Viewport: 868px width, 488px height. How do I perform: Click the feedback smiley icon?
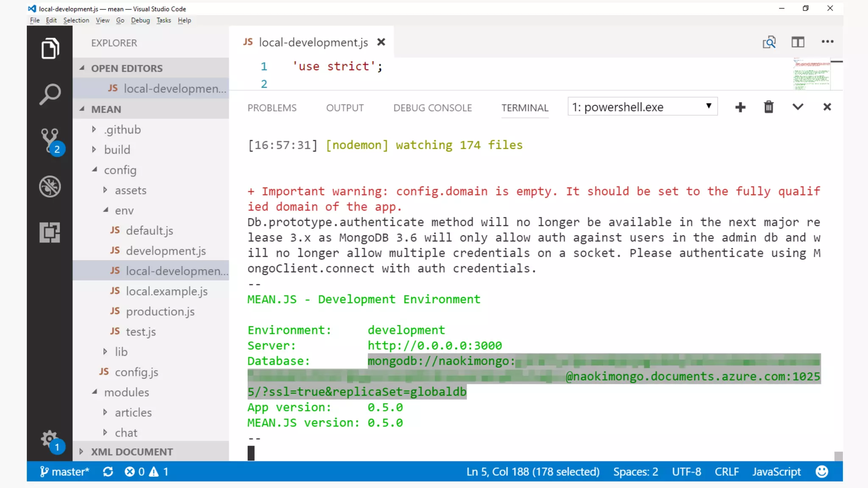(x=821, y=471)
